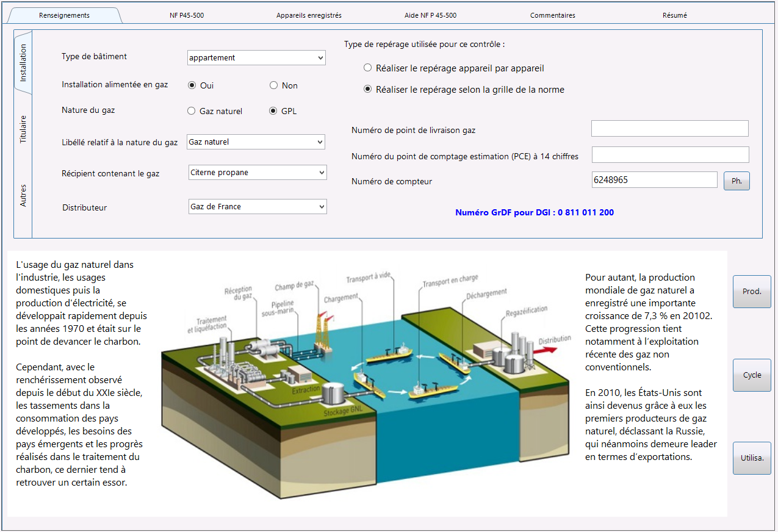Click the Cycle button
This screenshot has width=778, height=532.
point(752,375)
